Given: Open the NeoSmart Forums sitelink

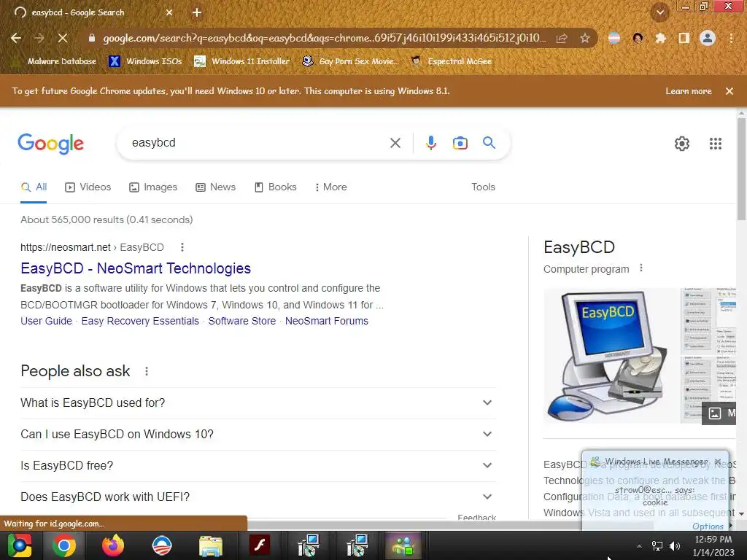Looking at the screenshot, I should pyautogui.click(x=327, y=321).
